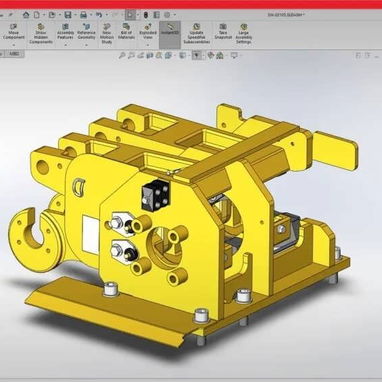Open View Settings monitor icon
382x382 pixels.
[234, 56]
